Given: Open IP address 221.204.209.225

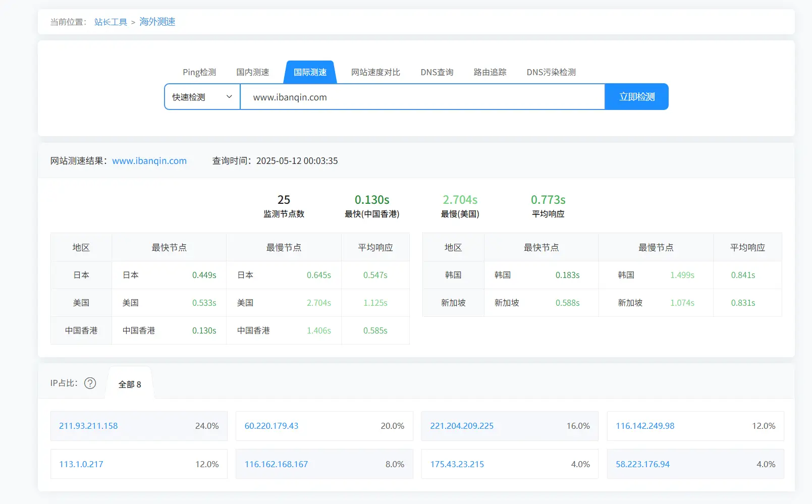Looking at the screenshot, I should [x=462, y=426].
